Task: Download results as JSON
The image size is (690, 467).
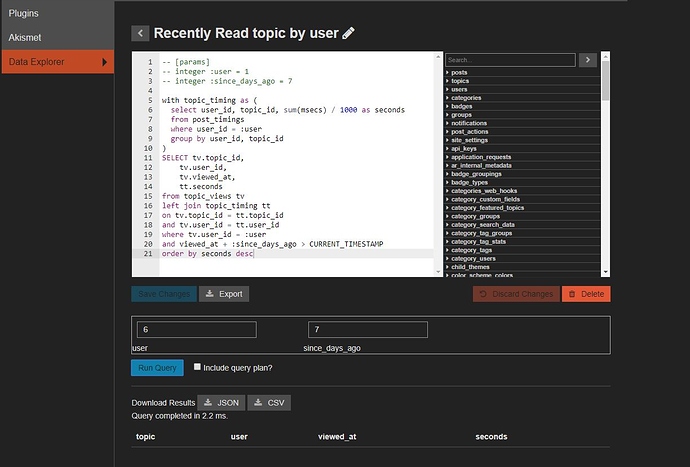Action: [x=221, y=403]
